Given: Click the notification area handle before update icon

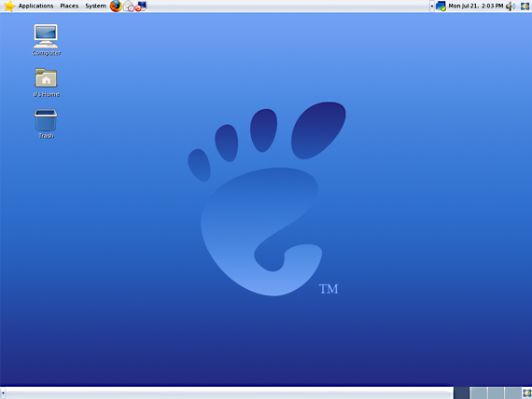Looking at the screenshot, I should (x=432, y=7).
